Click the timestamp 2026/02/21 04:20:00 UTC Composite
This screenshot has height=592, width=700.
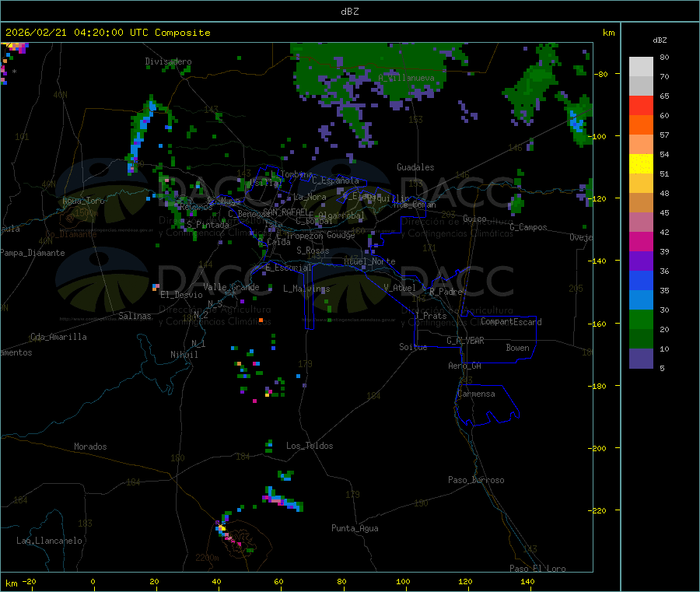(x=107, y=33)
